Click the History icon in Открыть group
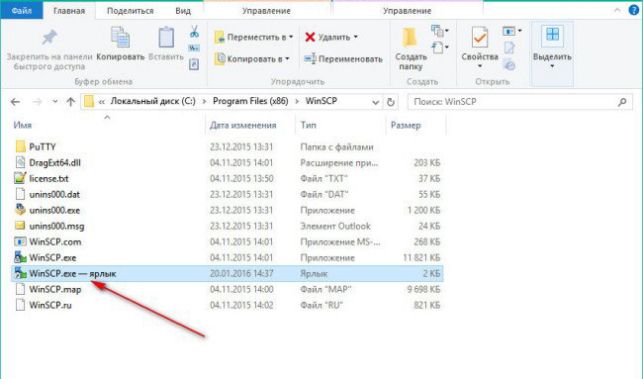This screenshot has height=379, width=643. (509, 64)
